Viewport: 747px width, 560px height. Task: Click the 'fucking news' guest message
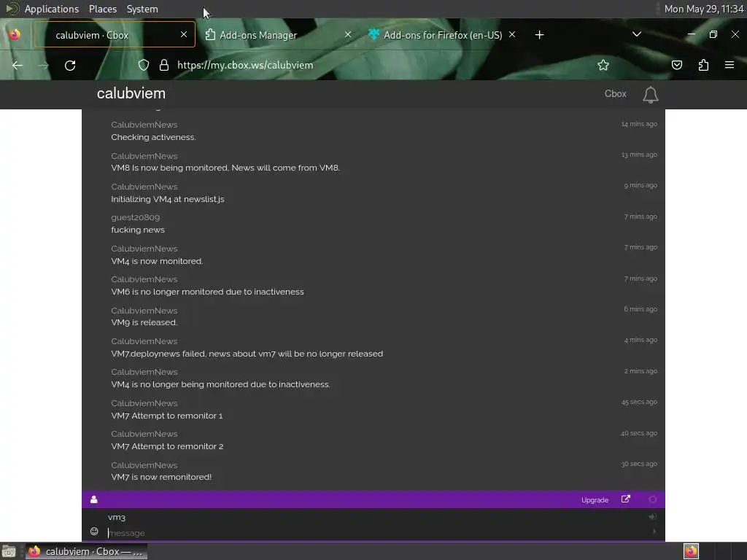[x=138, y=230]
